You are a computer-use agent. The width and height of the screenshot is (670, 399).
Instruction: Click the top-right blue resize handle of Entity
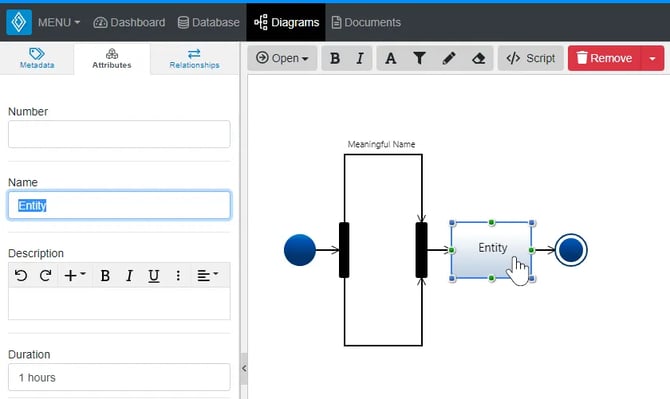pyautogui.click(x=532, y=223)
